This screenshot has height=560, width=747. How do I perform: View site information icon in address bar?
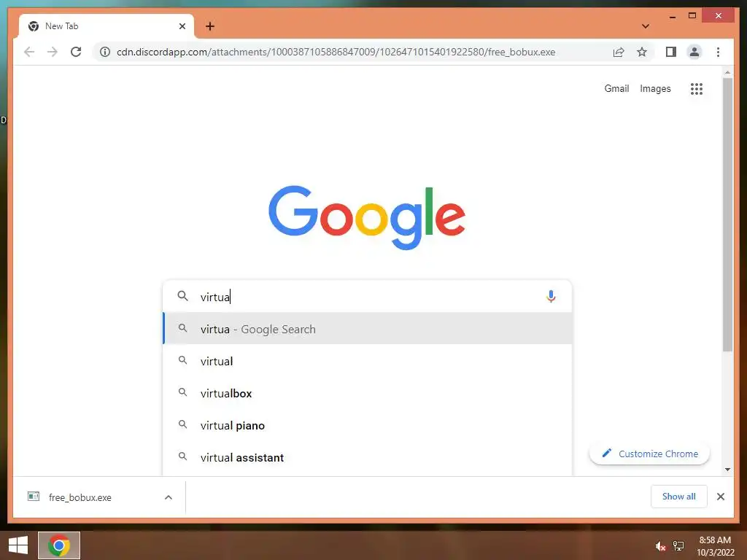point(105,52)
